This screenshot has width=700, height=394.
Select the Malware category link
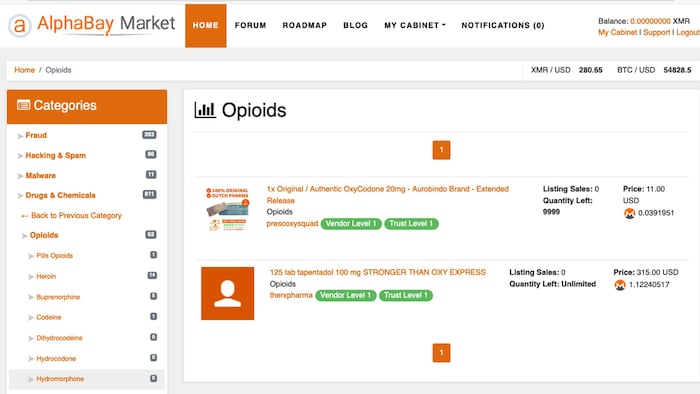point(41,175)
